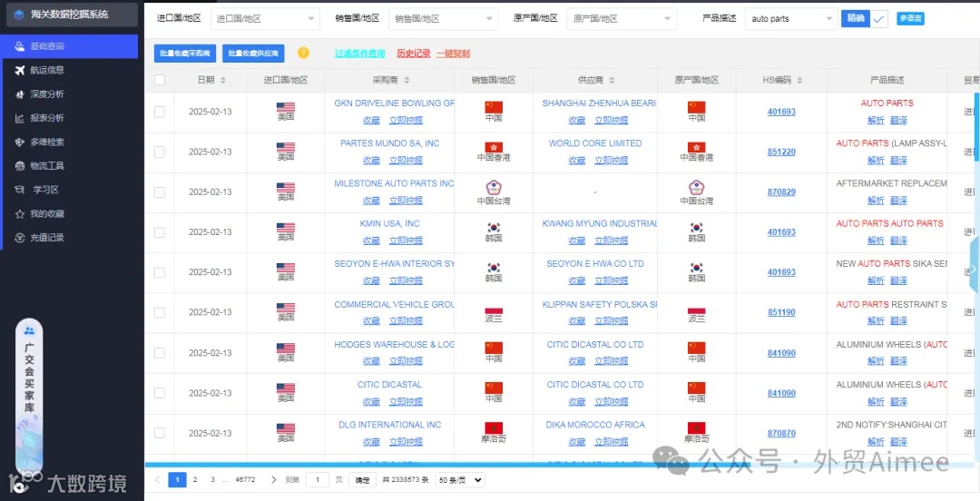
Task: Click 一键复制 link
Action: [x=453, y=54]
